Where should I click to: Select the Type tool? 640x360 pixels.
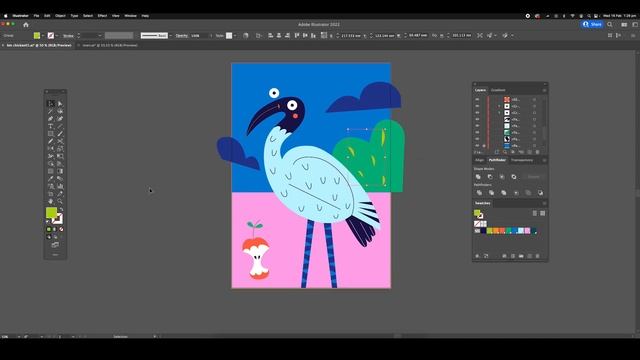click(51, 126)
